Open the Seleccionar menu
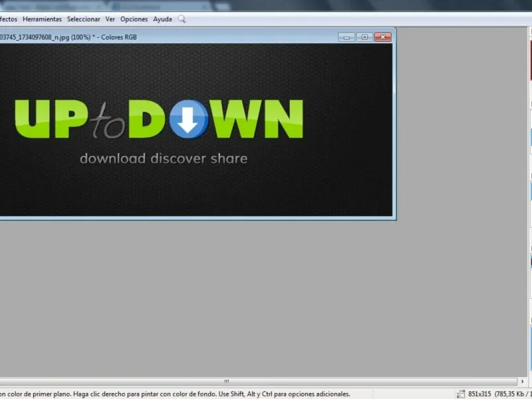 [84, 19]
